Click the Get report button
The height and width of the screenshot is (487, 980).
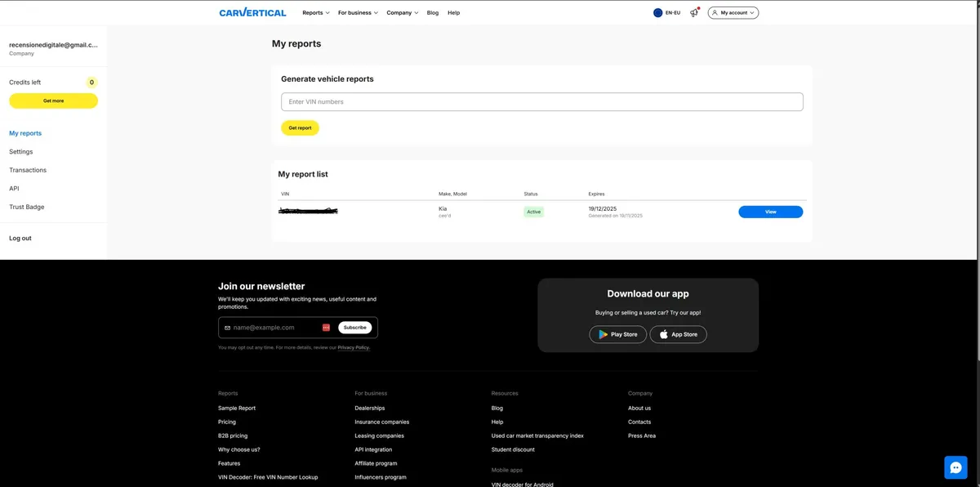(x=300, y=128)
